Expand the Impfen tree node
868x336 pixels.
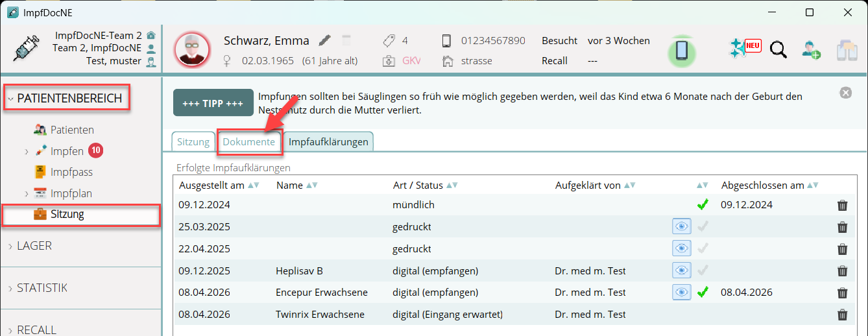pos(27,152)
